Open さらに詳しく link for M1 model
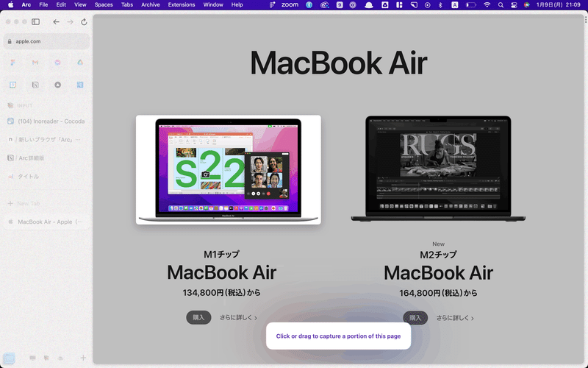The height and width of the screenshot is (368, 588). click(x=238, y=318)
